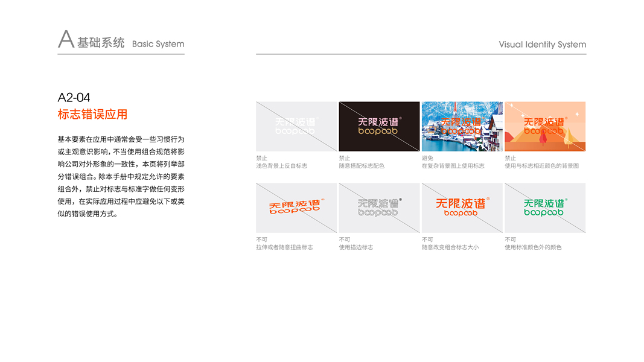Click paragraph line '似的错误使用方式。'
This screenshot has width=644, height=362.
click(88, 214)
